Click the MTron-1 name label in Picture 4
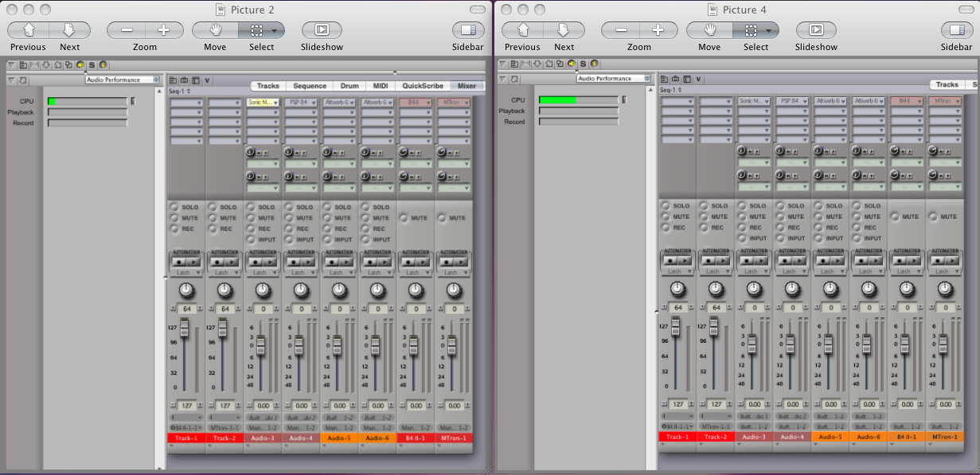The image size is (980, 475). (x=946, y=437)
